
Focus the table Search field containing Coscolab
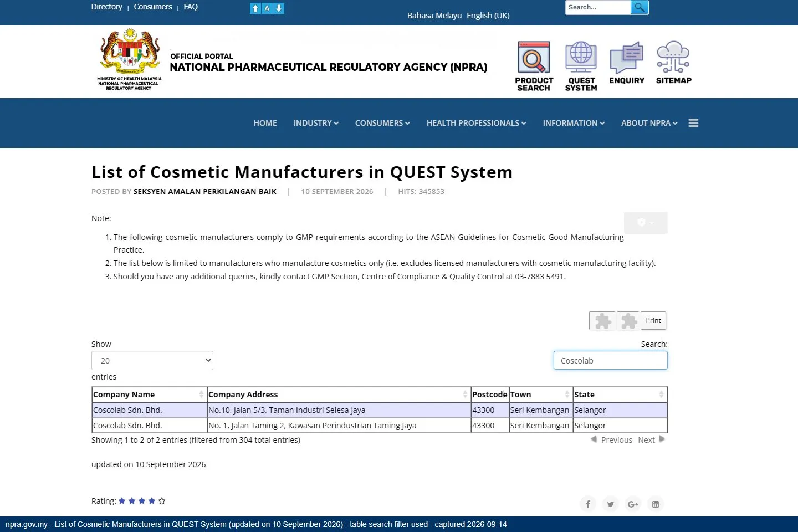pos(610,360)
